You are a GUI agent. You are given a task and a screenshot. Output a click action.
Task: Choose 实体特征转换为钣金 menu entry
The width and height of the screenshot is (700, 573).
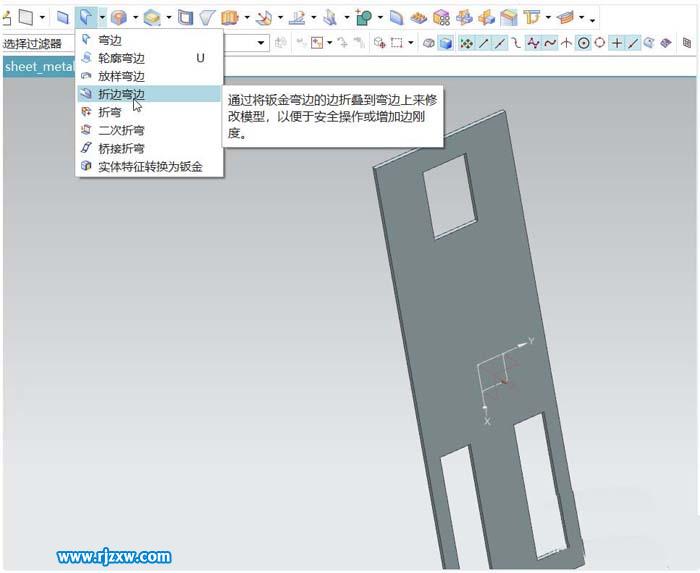150,166
